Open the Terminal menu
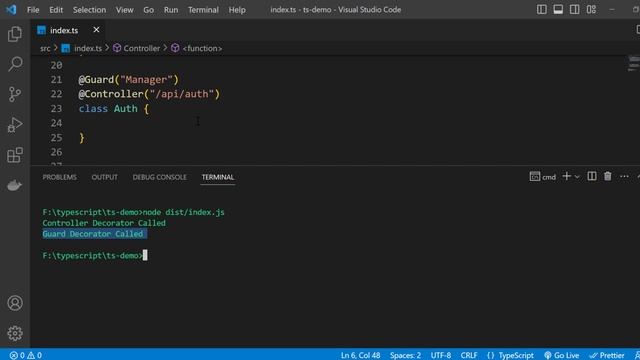Image resolution: width=640 pixels, height=360 pixels. click(x=203, y=9)
